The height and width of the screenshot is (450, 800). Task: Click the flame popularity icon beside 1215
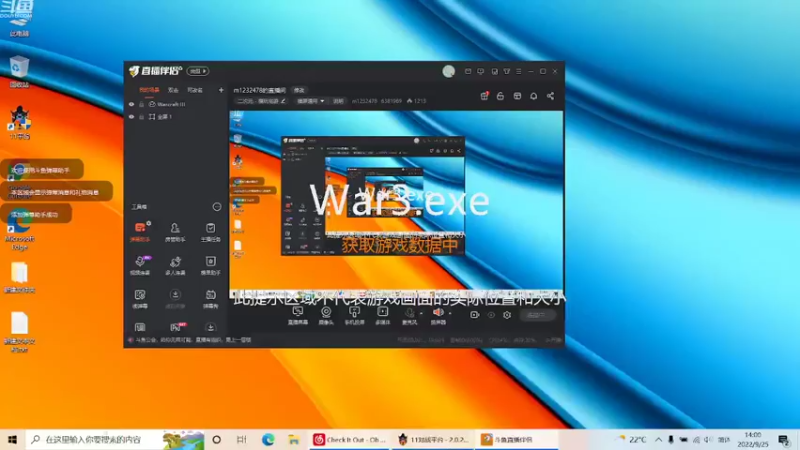click(x=409, y=101)
